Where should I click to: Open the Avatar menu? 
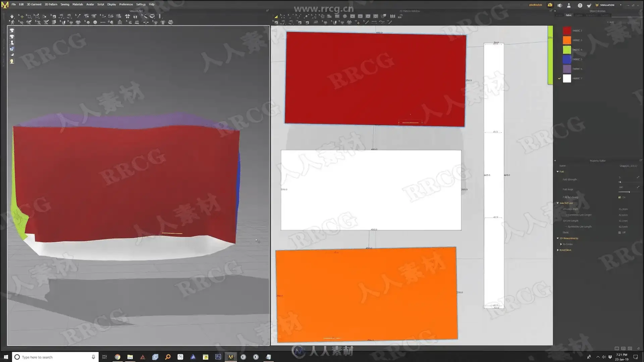pyautogui.click(x=90, y=4)
